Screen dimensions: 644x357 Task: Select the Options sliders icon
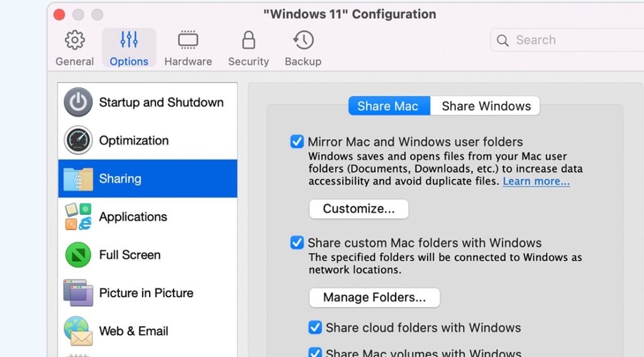(x=129, y=40)
